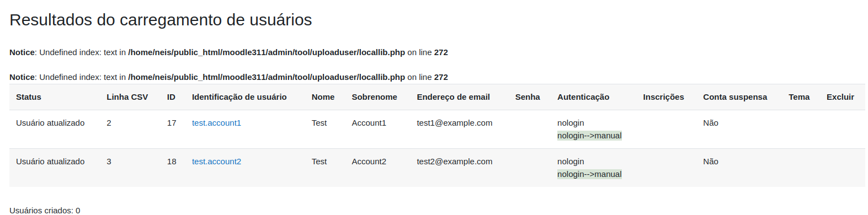Open the test.account1 user link

pos(216,123)
